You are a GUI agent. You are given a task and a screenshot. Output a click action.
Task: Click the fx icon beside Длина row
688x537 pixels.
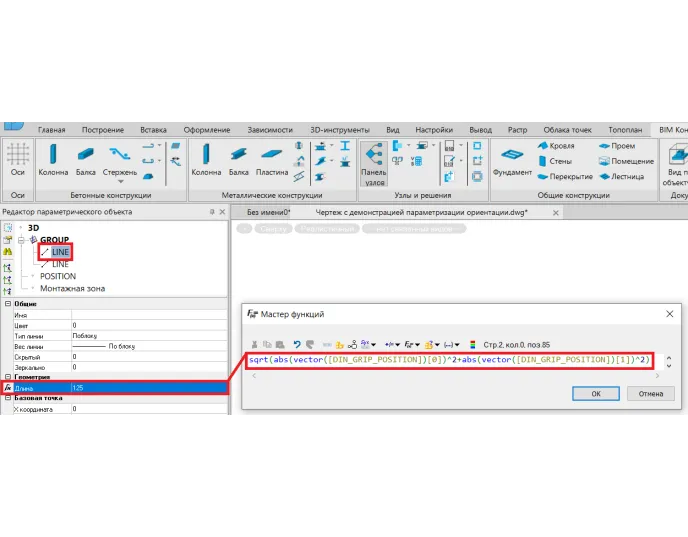[x=7, y=387]
